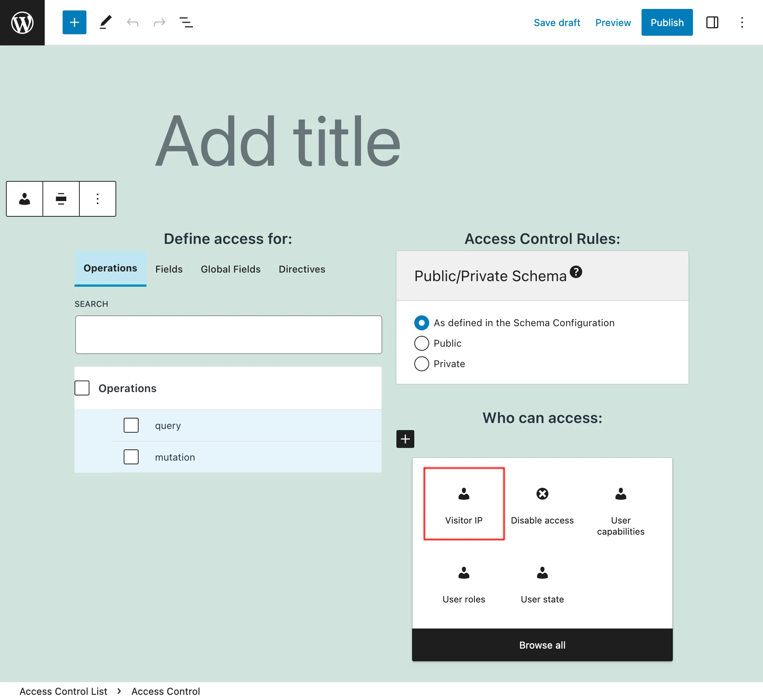Click the SEARCH label

91,304
